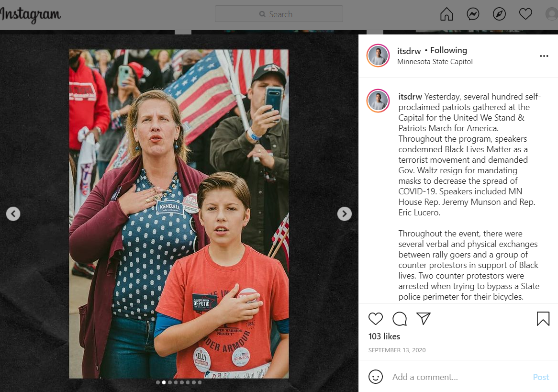Screen dimensions: 558x392
Task: Open the Messenger direct messages icon
Action: (473, 14)
